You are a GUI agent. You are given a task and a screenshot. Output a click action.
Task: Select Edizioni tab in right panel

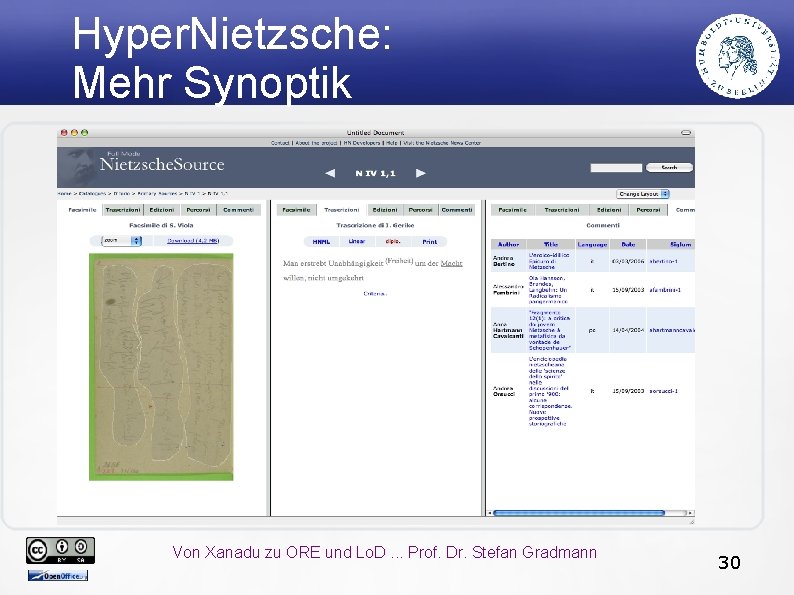click(x=609, y=210)
